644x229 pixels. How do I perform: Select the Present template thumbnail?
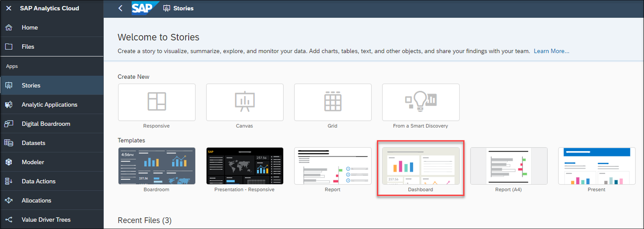click(597, 166)
